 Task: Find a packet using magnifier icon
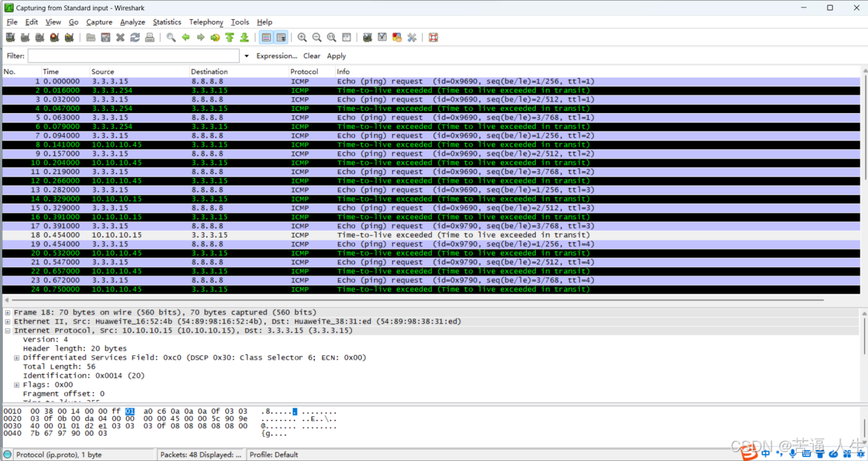[x=171, y=38]
